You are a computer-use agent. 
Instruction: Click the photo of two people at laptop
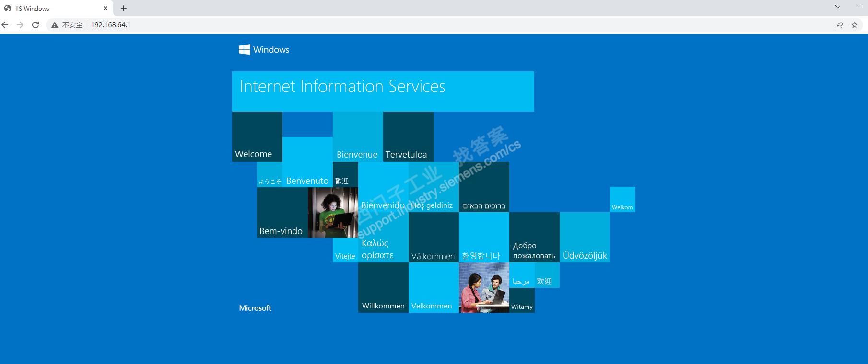click(484, 287)
